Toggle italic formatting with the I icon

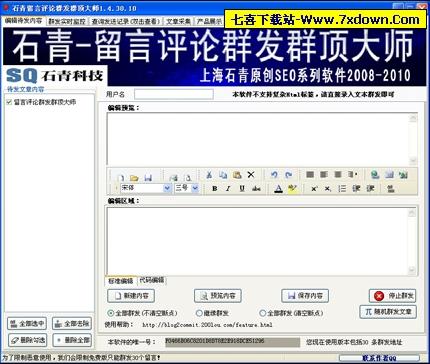(228, 189)
